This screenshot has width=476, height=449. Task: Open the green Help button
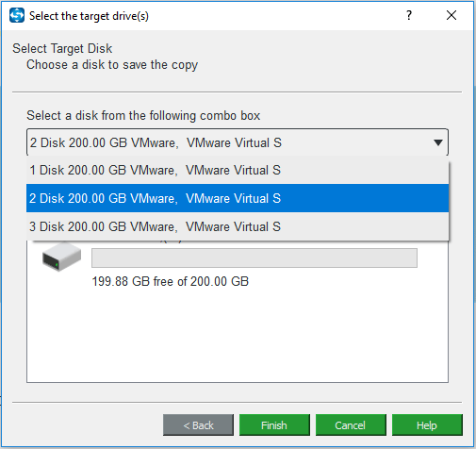click(427, 425)
